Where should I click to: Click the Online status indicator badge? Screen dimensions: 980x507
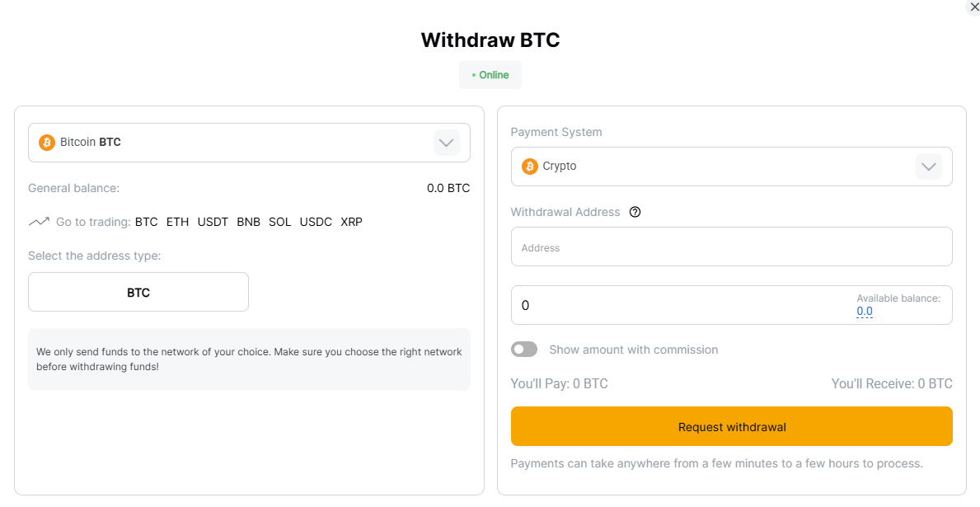490,74
